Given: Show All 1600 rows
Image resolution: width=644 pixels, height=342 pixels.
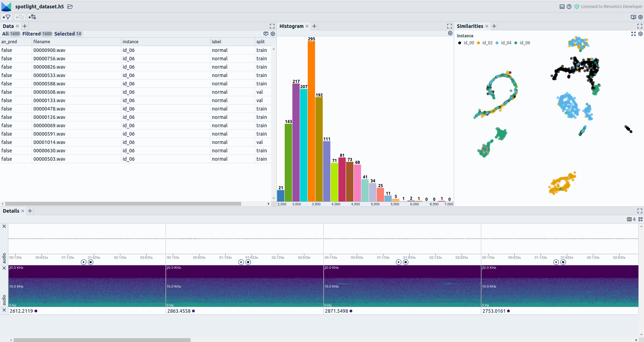Looking at the screenshot, I should point(11,34).
